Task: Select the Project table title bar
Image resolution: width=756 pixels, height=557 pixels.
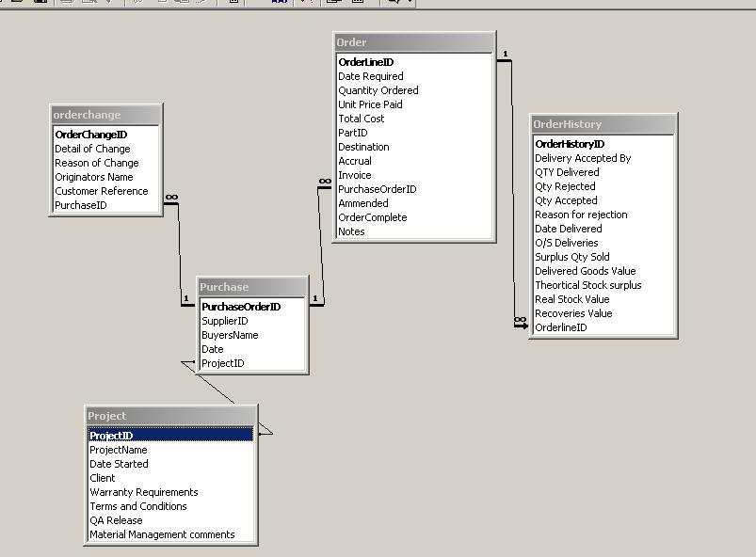Action: pos(171,415)
